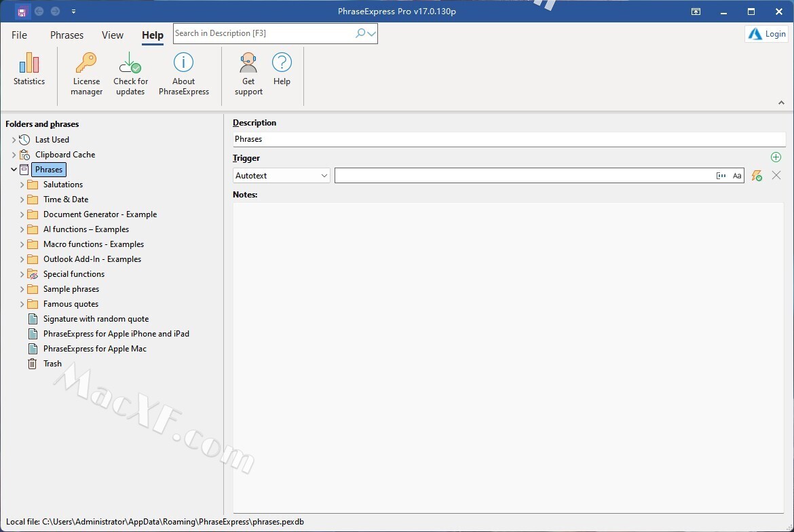Select the Salutations folder
Viewport: 794px width, 532px height.
click(63, 185)
